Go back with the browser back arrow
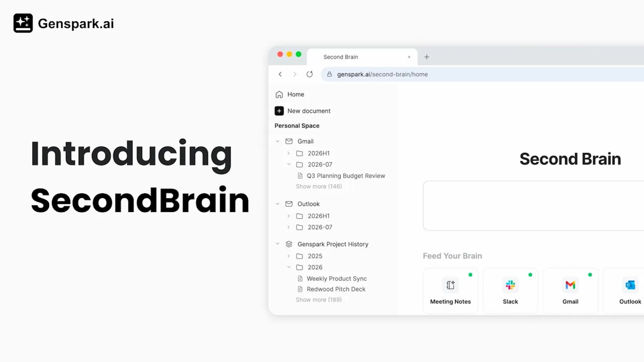The width and height of the screenshot is (644, 362). tap(280, 74)
